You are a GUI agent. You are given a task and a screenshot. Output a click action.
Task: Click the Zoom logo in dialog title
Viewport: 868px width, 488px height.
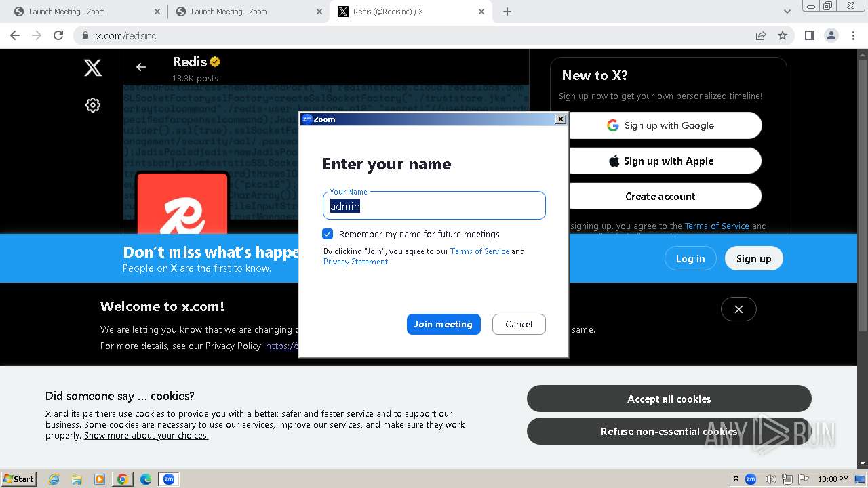[307, 119]
